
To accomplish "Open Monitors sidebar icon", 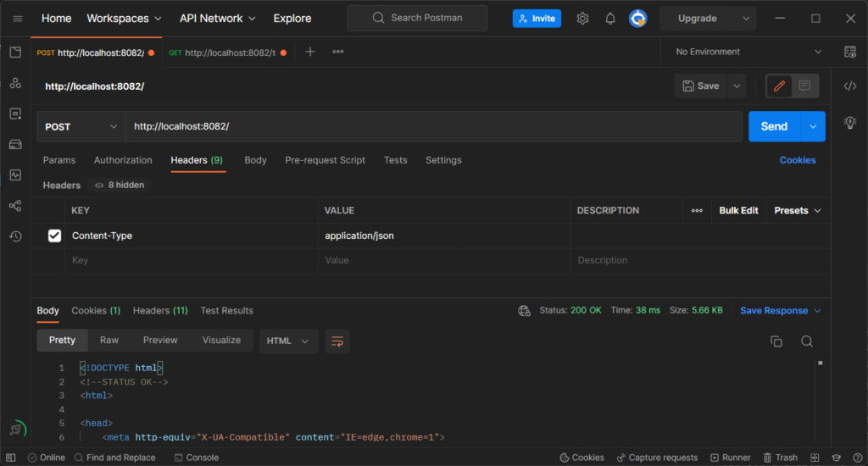I will (15, 175).
